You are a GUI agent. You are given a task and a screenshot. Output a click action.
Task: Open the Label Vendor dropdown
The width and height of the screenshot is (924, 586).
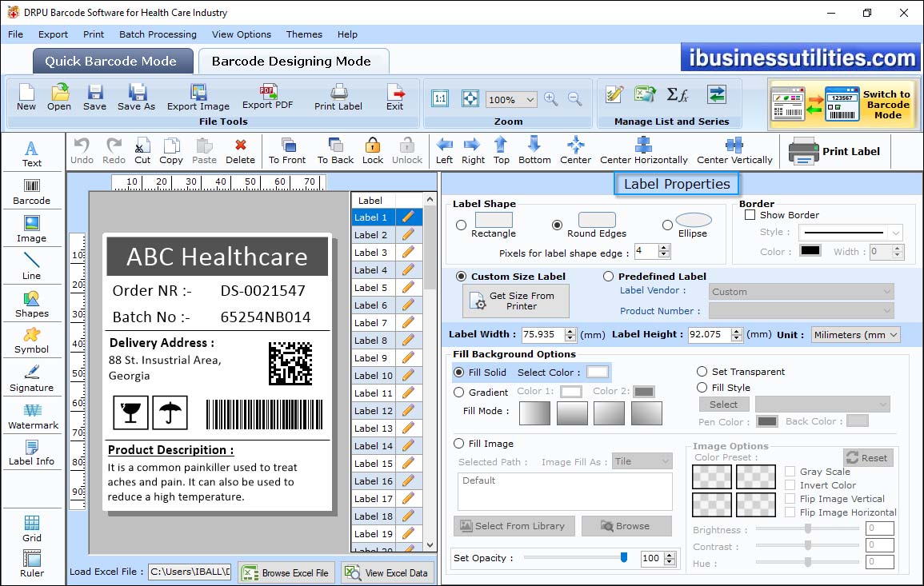point(802,292)
